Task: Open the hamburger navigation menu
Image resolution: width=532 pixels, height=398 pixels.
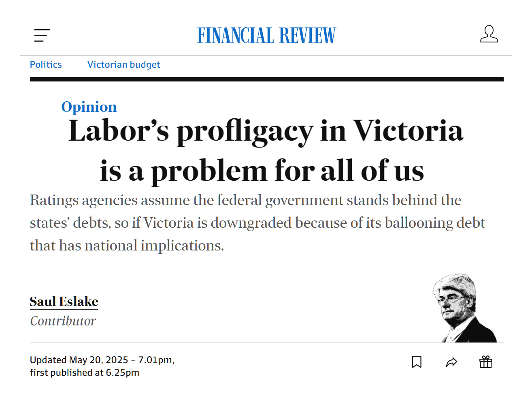Action: 42,35
